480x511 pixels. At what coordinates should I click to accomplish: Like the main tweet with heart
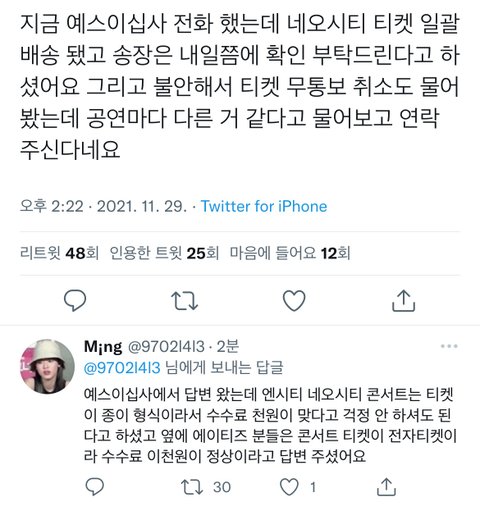pos(294,300)
